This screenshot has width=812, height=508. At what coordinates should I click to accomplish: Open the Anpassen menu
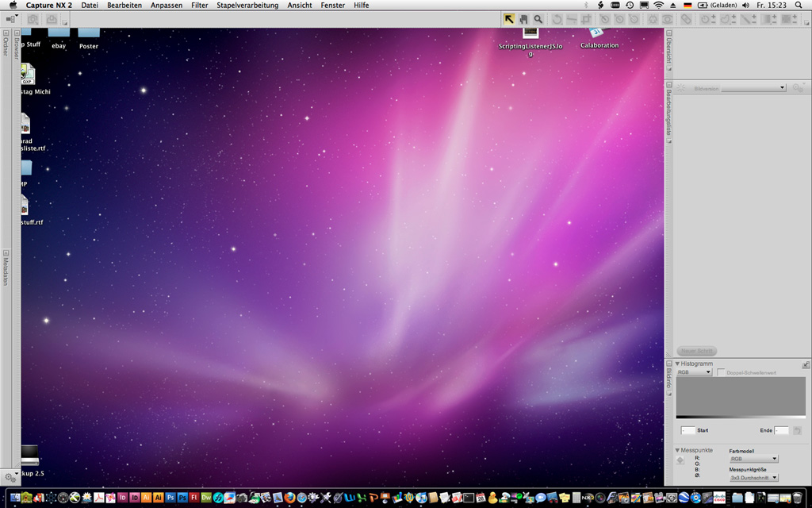[167, 6]
